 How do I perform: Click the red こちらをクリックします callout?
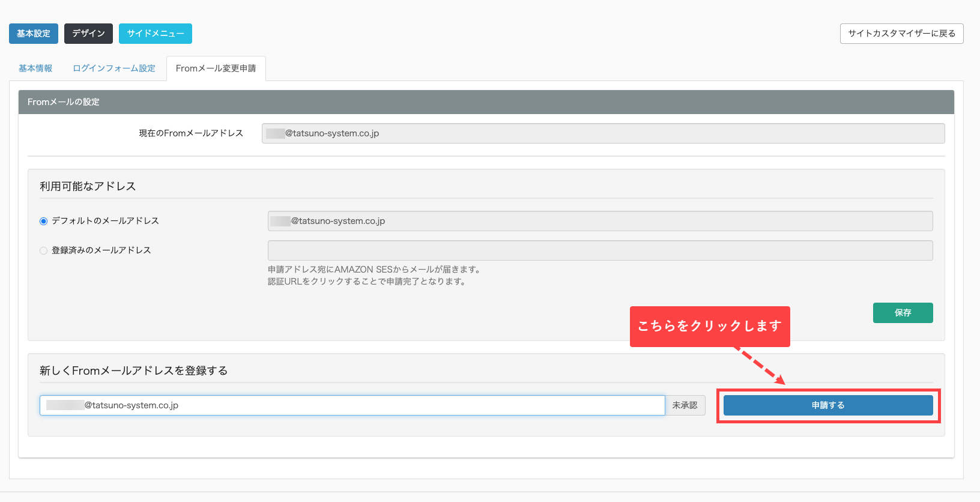pos(709,326)
